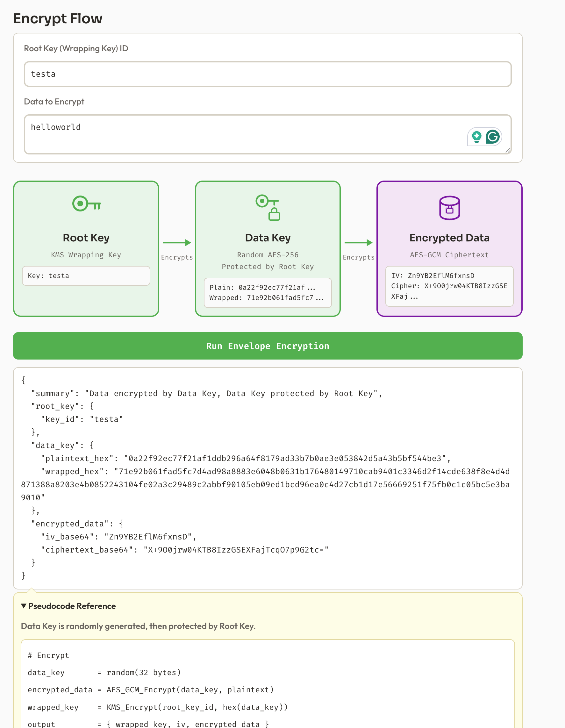Click the 'AES-GCM Ciphertext' subtitle
The image size is (565, 728).
[449, 255]
